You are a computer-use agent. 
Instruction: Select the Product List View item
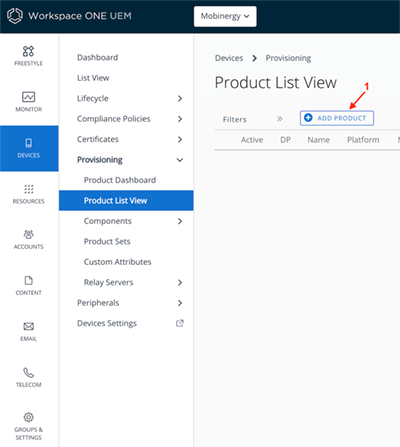[126, 200]
